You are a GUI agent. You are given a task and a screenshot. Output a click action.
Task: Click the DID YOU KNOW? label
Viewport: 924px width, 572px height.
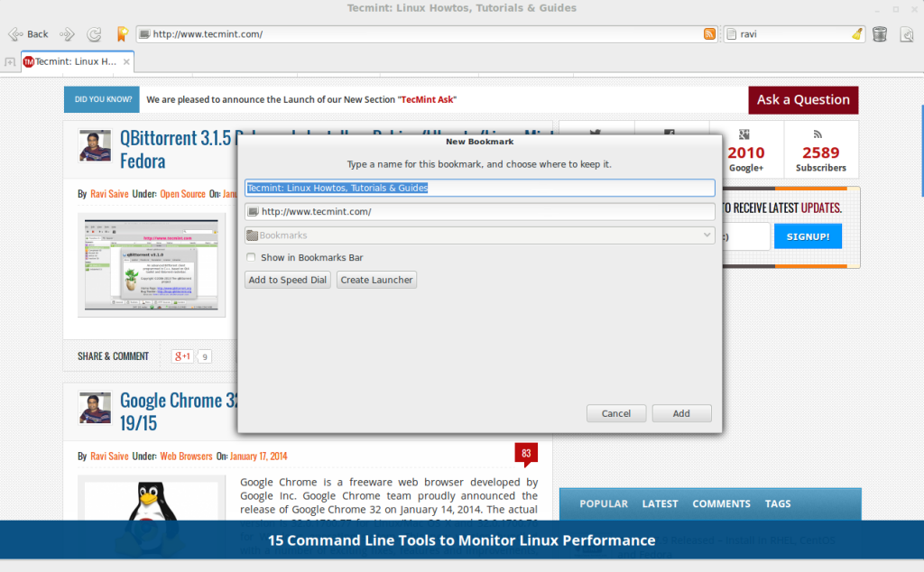click(103, 99)
